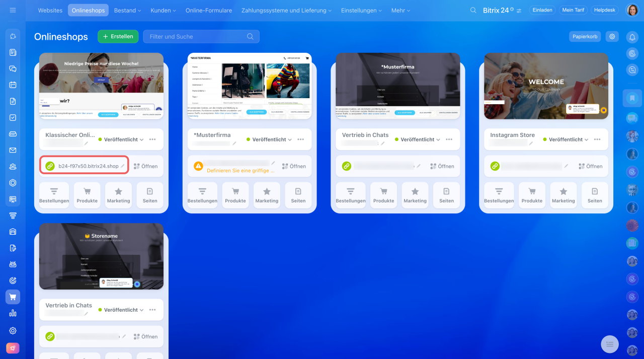This screenshot has width=644, height=359.
Task: Open Seiten of Klassischer Onli... shop
Action: click(150, 195)
